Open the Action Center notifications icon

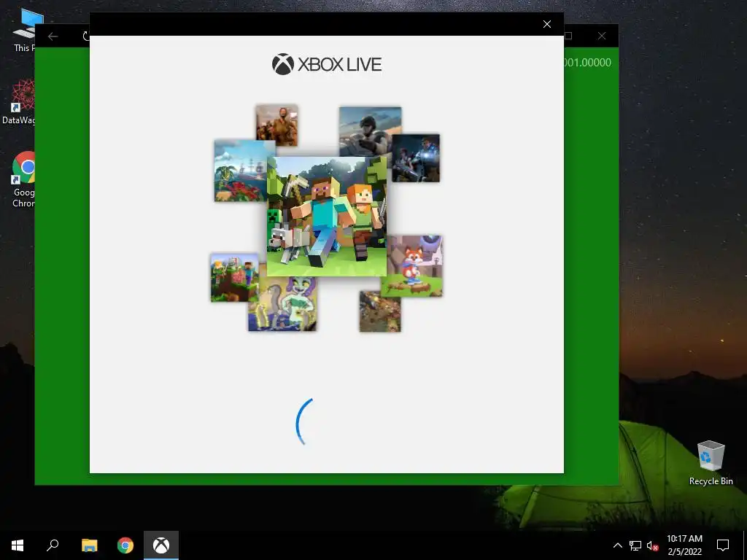(723, 545)
